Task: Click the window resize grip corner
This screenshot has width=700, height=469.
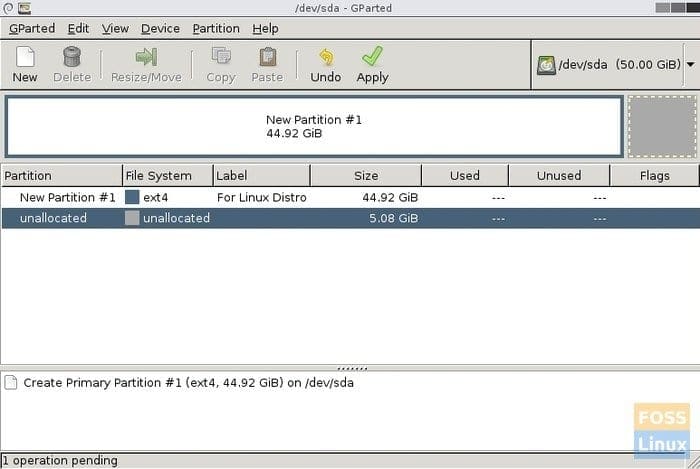Action: coord(694,463)
